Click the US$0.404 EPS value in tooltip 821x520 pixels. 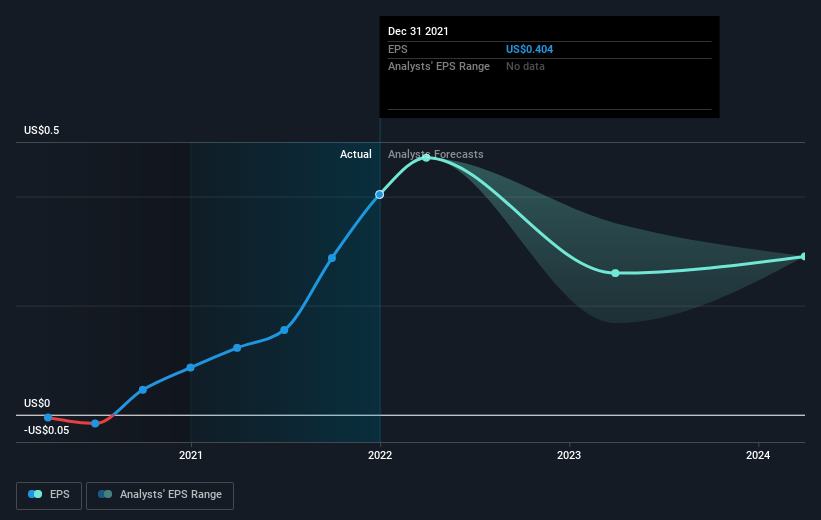tap(529, 49)
